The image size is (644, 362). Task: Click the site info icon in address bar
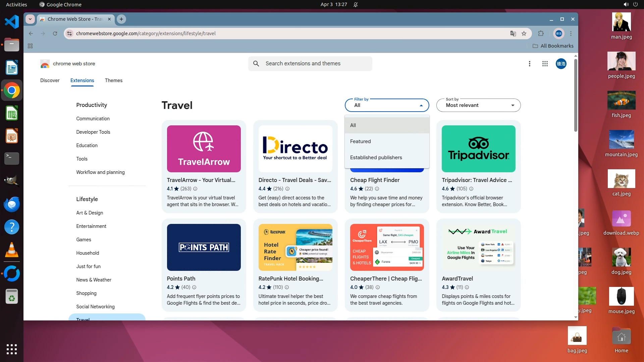69,34
